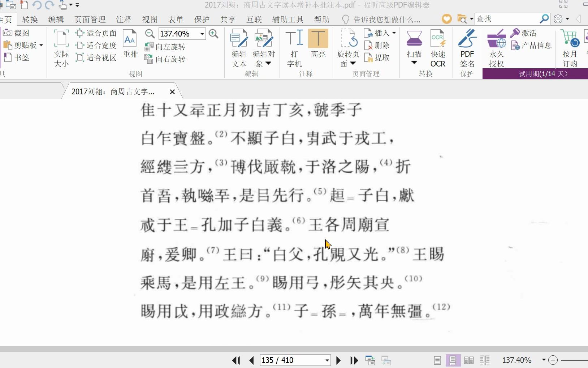Click the redo arrow in quick access toolbar
This screenshot has width=588, height=368.
(49, 5)
